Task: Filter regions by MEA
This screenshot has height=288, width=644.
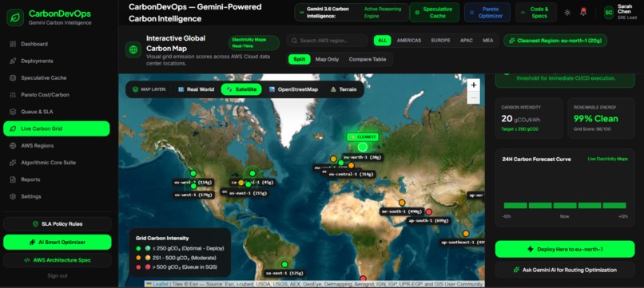Action: coord(487,41)
